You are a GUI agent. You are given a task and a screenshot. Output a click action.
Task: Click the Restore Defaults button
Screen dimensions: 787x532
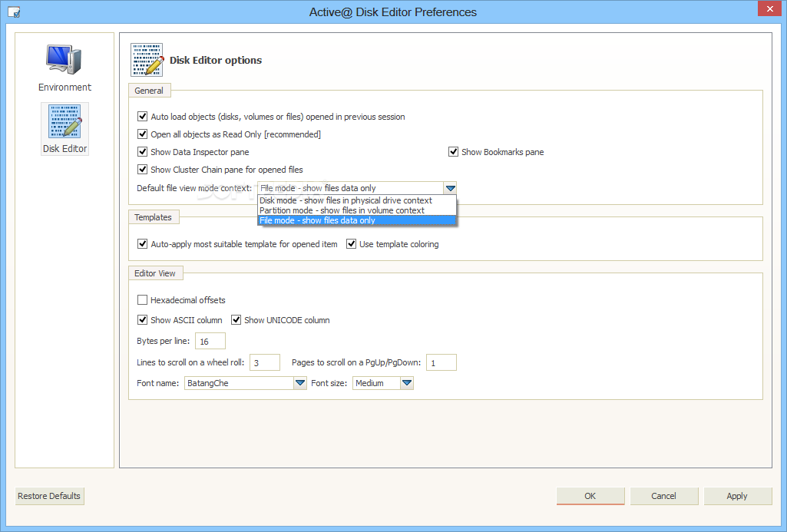(49, 496)
